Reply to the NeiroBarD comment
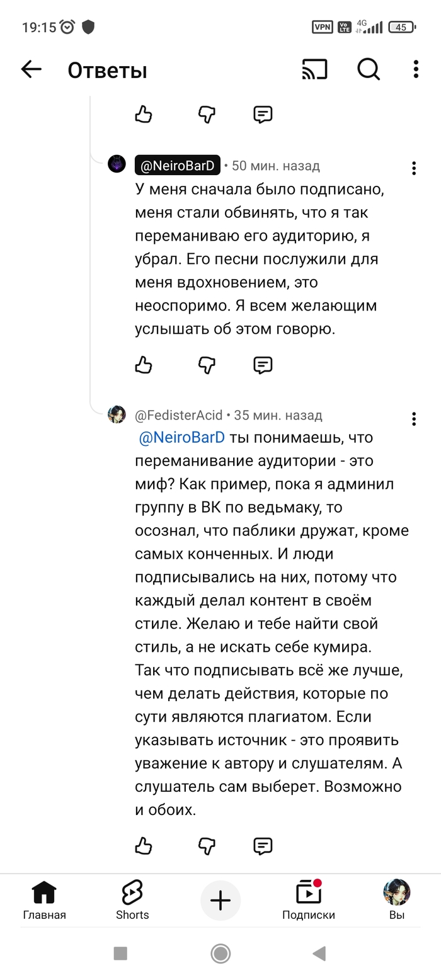Screen dimensions: 441x980 (x=263, y=365)
